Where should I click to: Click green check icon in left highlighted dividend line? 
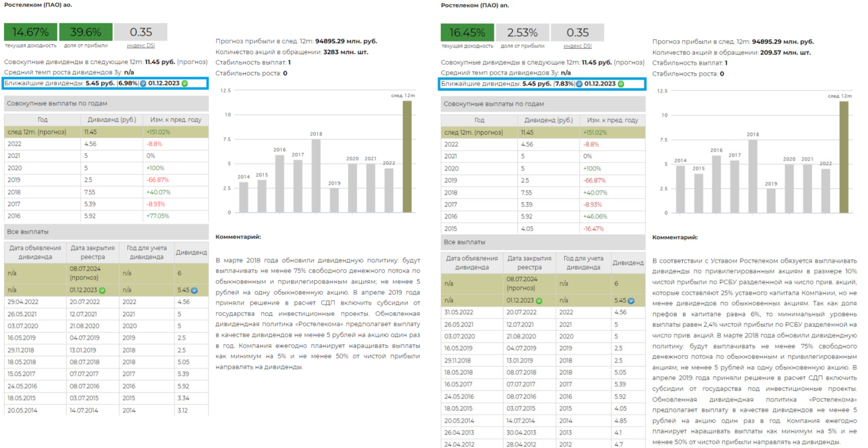(x=184, y=83)
